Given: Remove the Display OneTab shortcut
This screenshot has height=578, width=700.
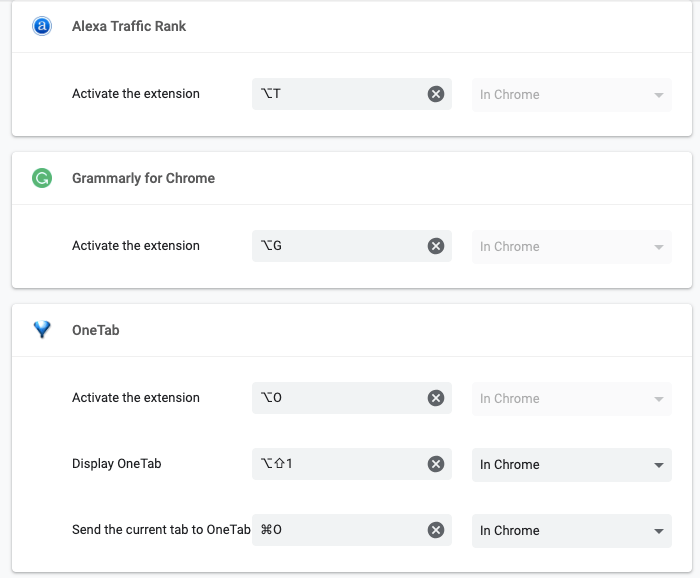Looking at the screenshot, I should click(x=436, y=464).
